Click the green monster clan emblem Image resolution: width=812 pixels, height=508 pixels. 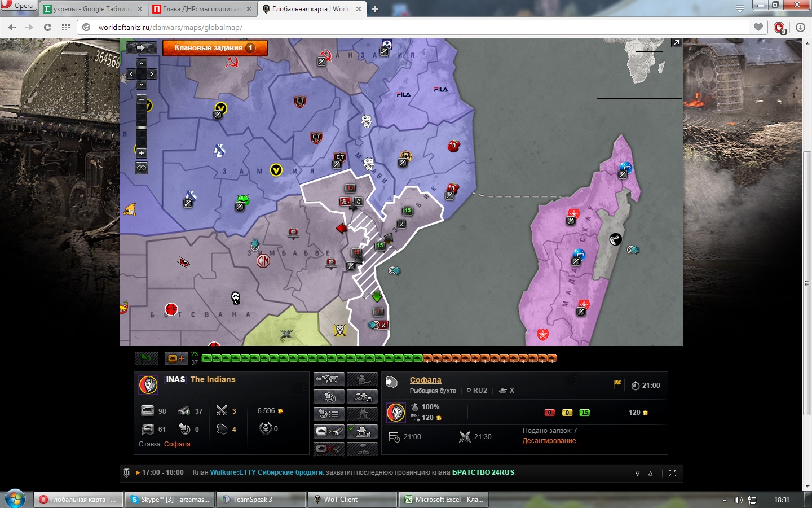(242, 199)
